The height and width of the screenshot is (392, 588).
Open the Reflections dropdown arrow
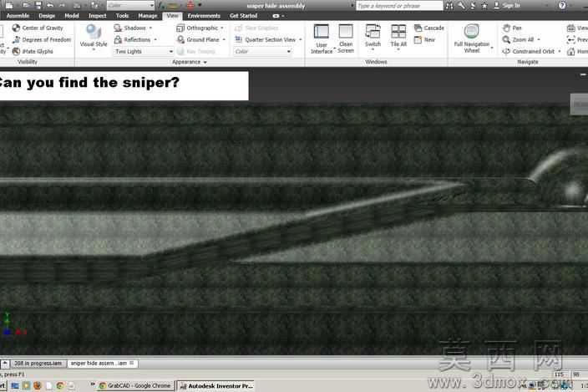155,39
